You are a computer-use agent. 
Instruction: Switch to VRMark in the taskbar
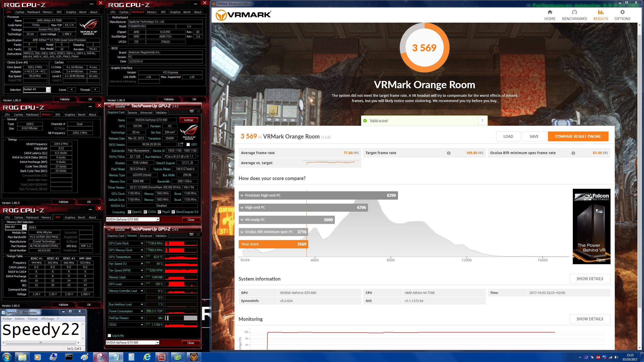click(193, 357)
